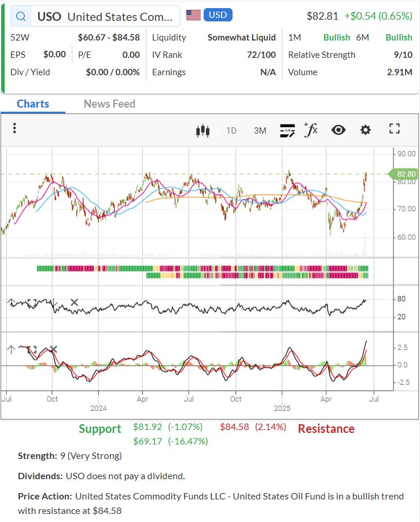This screenshot has height=522, width=420.
Task: Click the Relative Strength 9/10 value
Action: tap(403, 55)
